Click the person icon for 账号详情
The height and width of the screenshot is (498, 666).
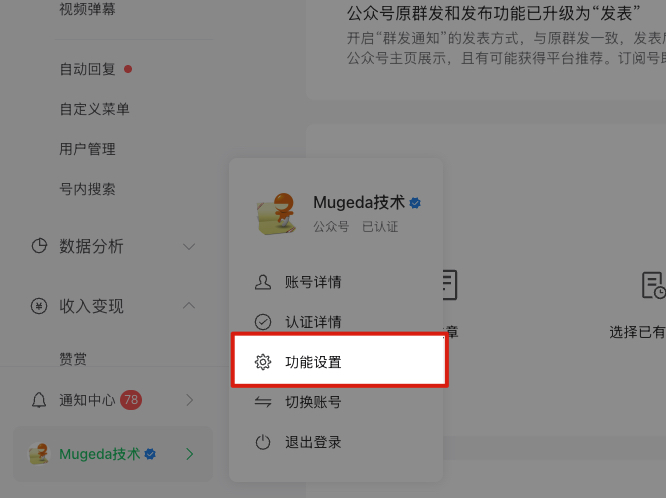[262, 282]
